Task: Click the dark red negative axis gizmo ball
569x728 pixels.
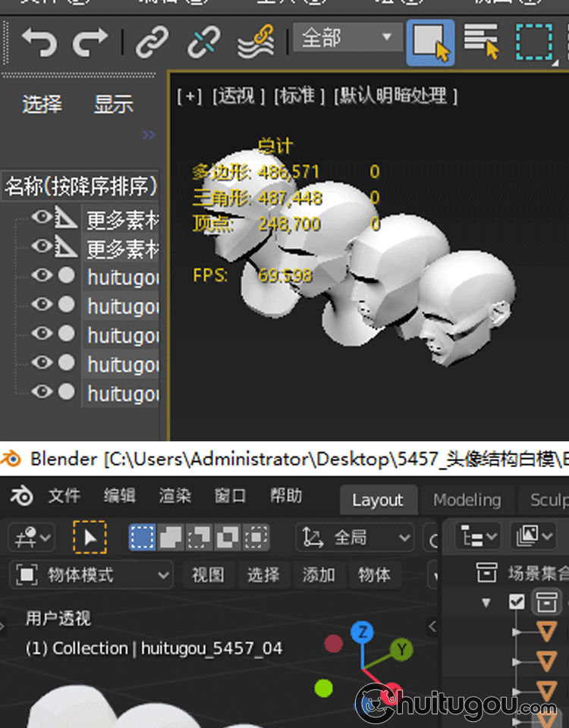Action: tap(334, 644)
